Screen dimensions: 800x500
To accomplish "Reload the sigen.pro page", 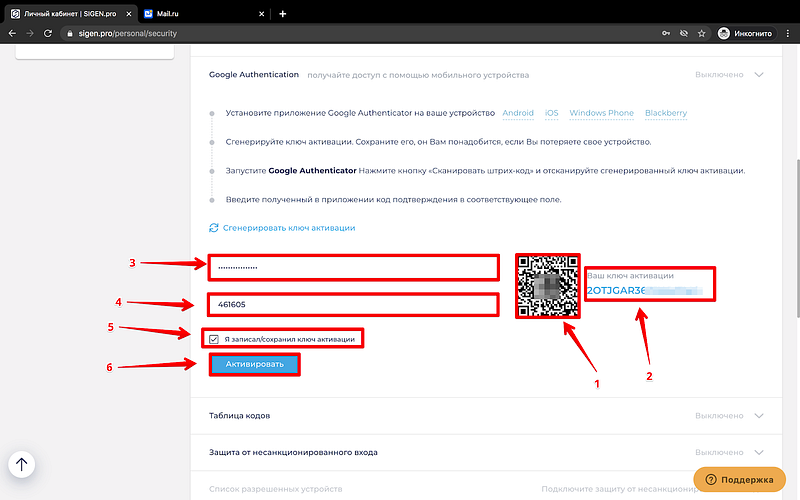I will pyautogui.click(x=48, y=33).
